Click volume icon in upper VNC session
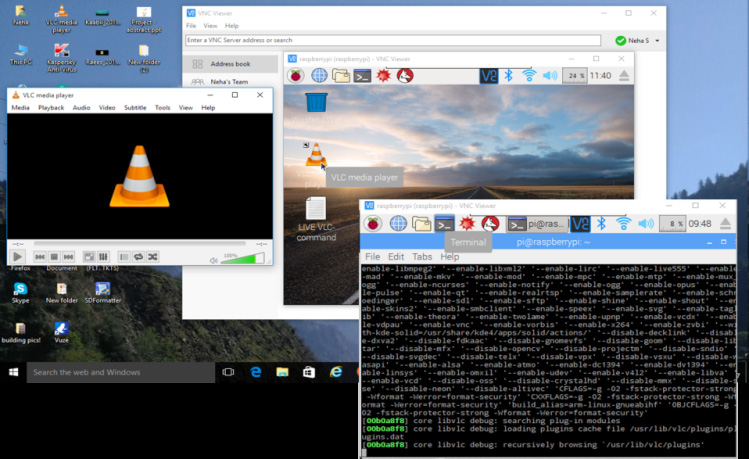The height and width of the screenshot is (459, 749). [x=550, y=75]
